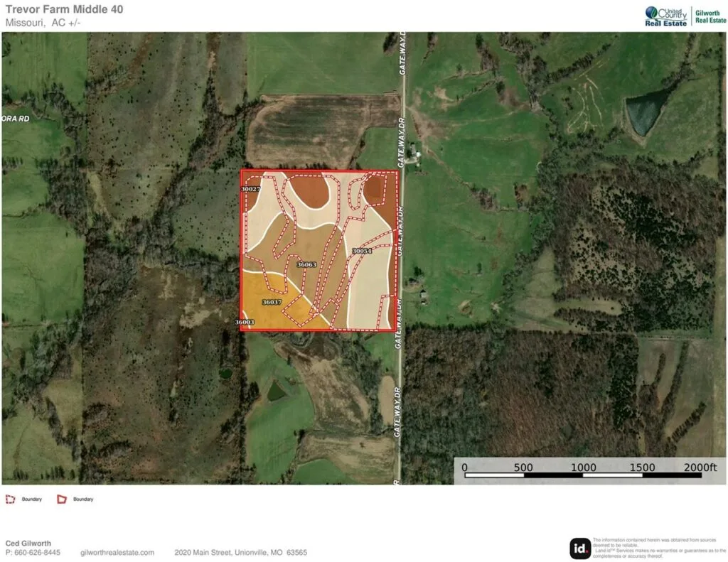Select the 36037 soil code label
Image resolution: width=728 pixels, height=562 pixels.
(x=272, y=302)
